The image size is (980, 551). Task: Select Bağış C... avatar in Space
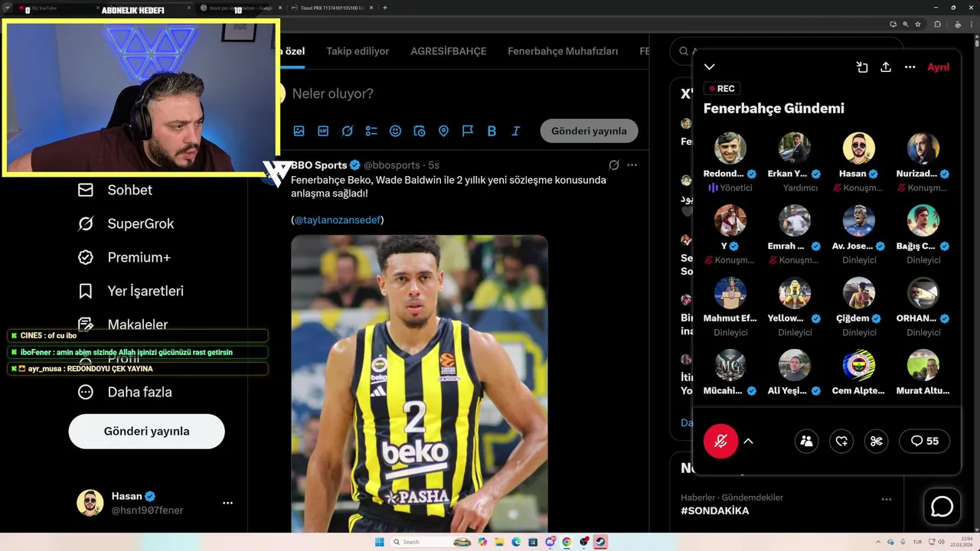[923, 220]
